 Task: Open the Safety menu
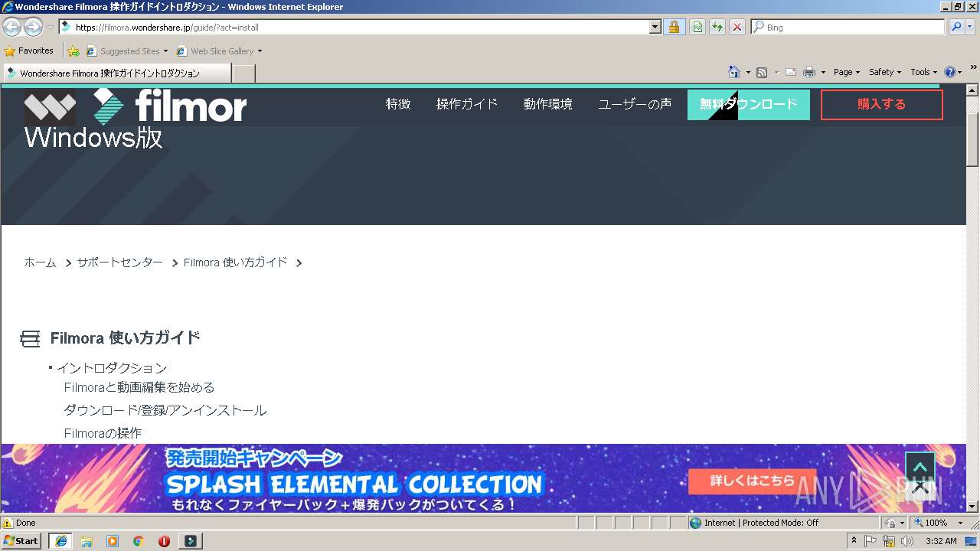[885, 72]
